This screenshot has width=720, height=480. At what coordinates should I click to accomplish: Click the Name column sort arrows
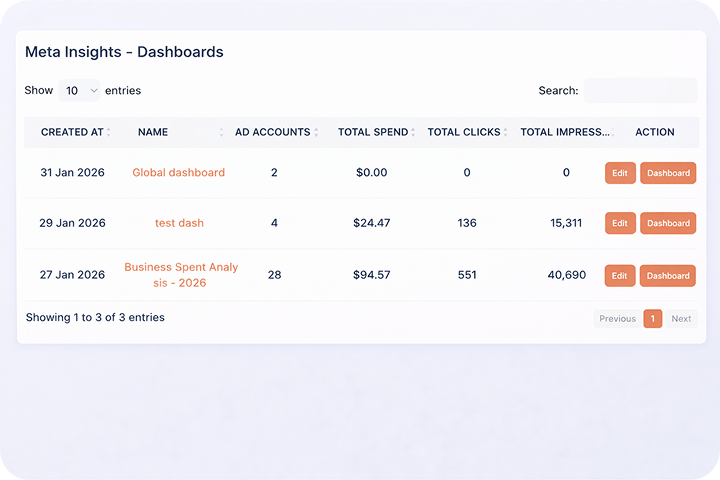point(221,132)
